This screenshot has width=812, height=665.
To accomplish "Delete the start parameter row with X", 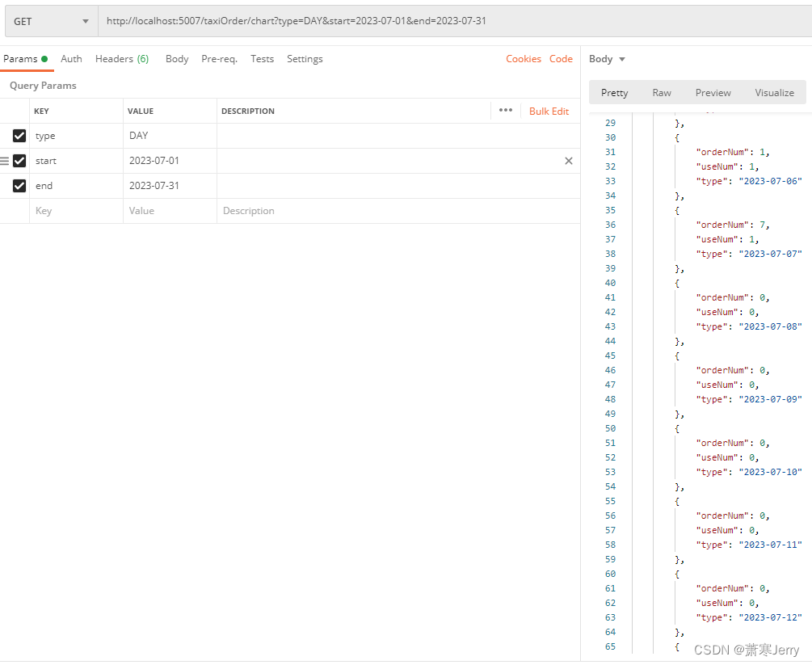I will click(569, 161).
